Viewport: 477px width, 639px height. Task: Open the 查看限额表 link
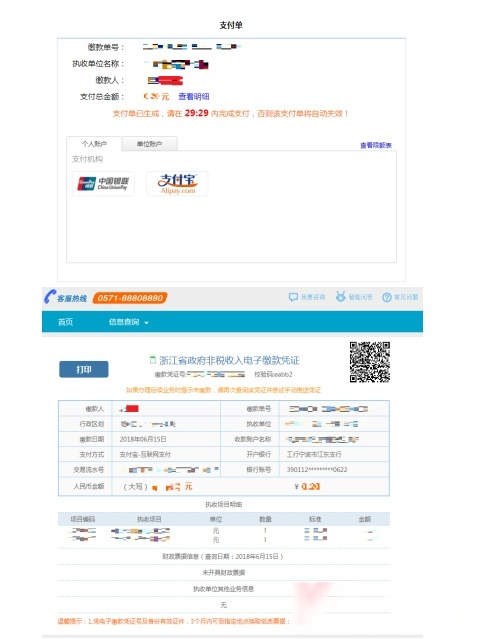(x=376, y=145)
